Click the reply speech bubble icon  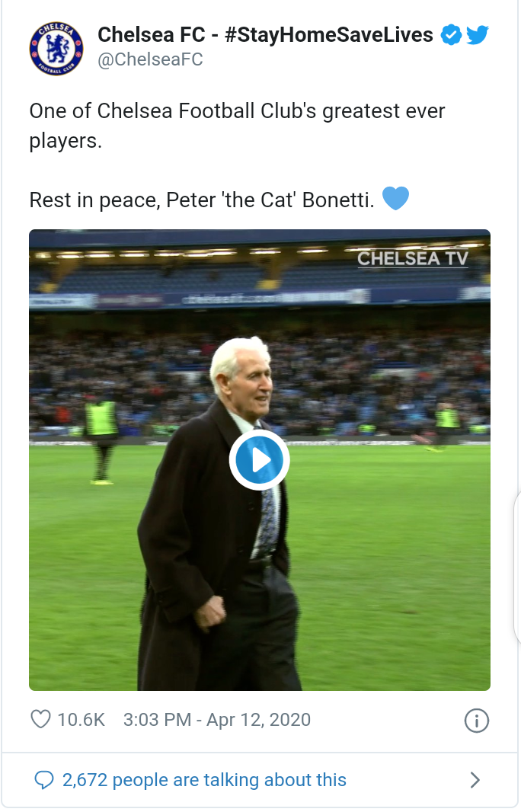(46, 780)
